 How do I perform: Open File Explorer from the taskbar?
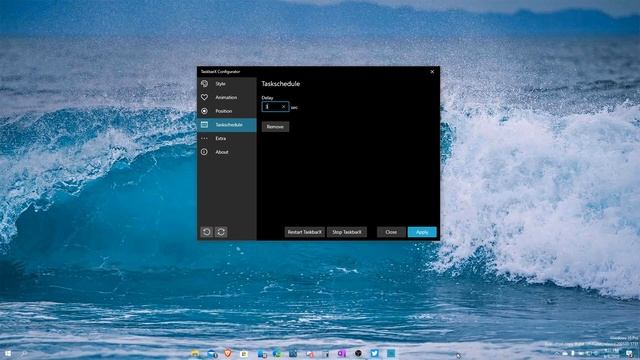[x=195, y=353]
